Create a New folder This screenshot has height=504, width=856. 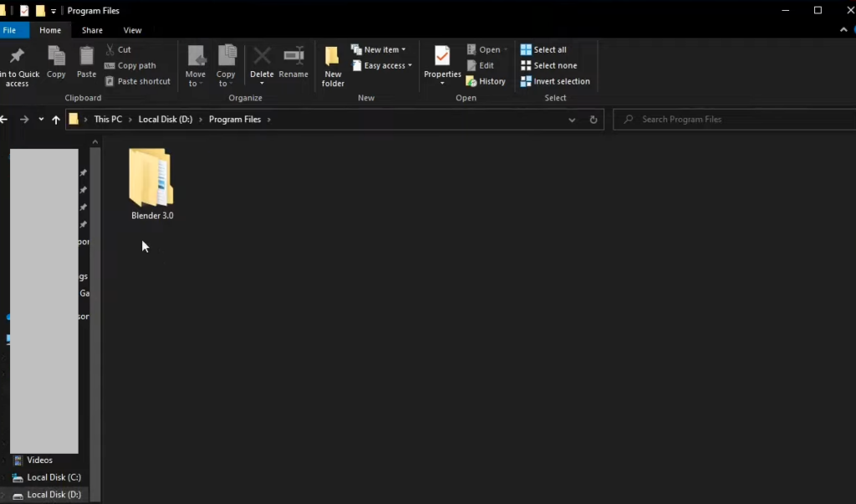pyautogui.click(x=333, y=66)
